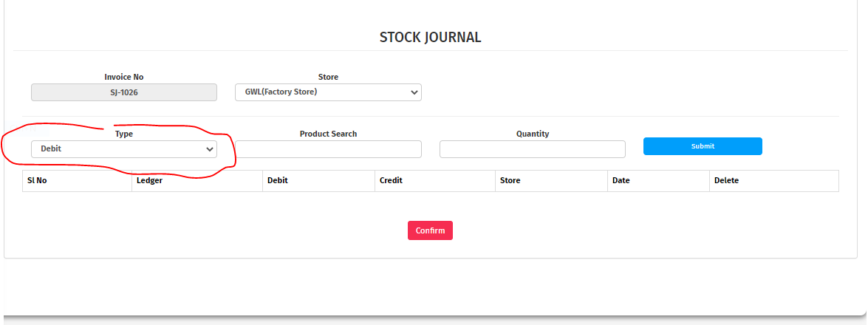Click the Store label above the dropdown
The image size is (868, 325).
(x=328, y=77)
